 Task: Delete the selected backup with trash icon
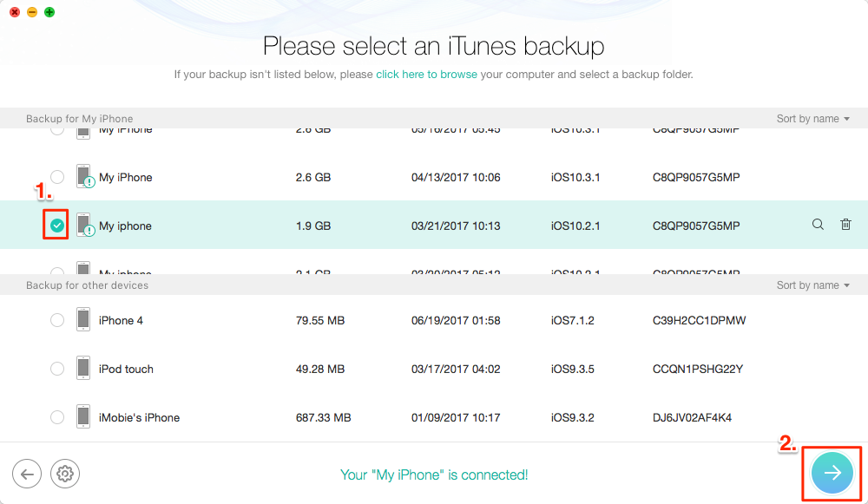click(845, 225)
